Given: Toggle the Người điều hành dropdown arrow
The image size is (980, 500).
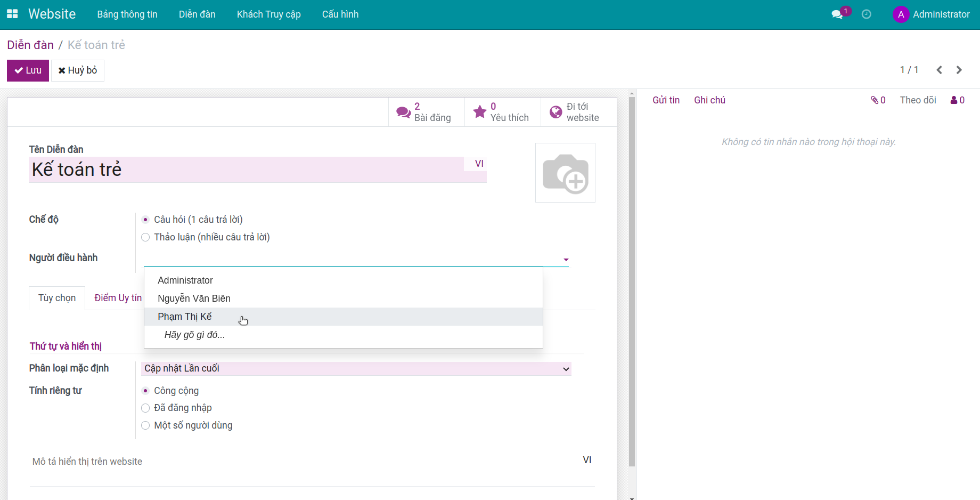Looking at the screenshot, I should (x=566, y=260).
